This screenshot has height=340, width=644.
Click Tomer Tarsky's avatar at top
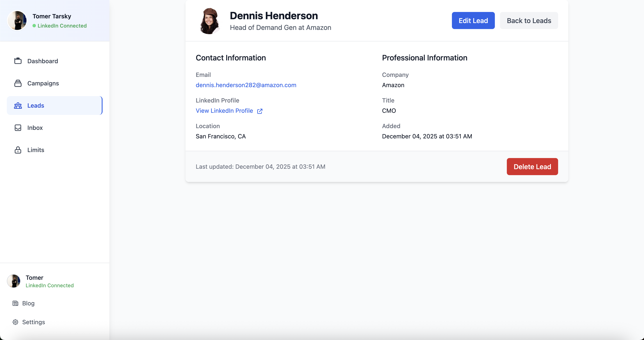(x=17, y=21)
